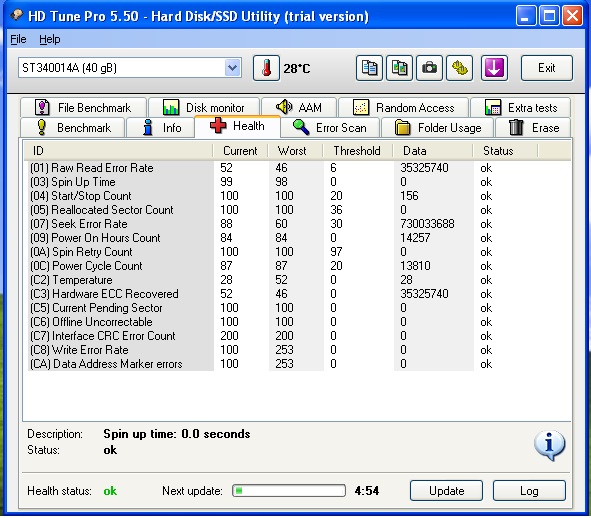Switch to the AAM tab

pyautogui.click(x=299, y=107)
